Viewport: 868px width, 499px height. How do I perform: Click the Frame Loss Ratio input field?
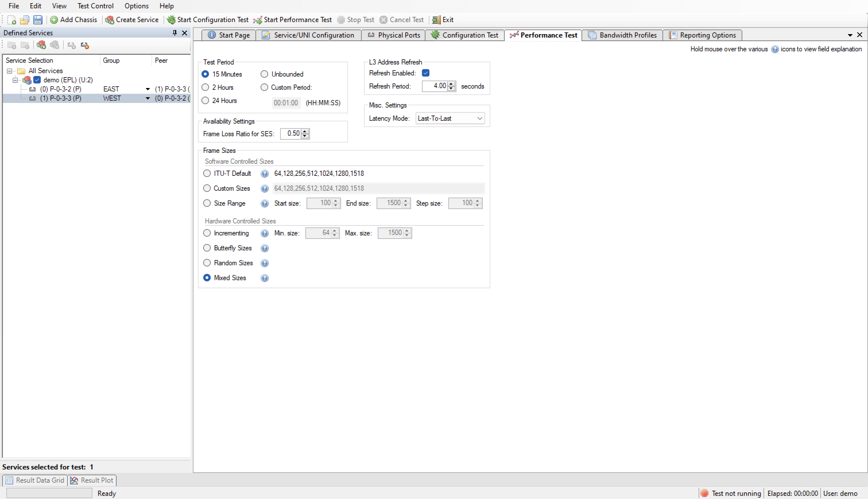pos(292,133)
